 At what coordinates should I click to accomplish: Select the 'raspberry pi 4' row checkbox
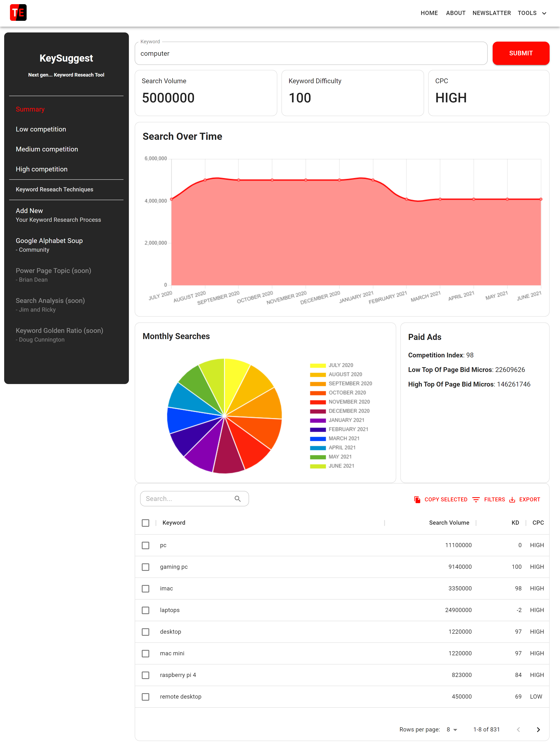click(x=146, y=675)
